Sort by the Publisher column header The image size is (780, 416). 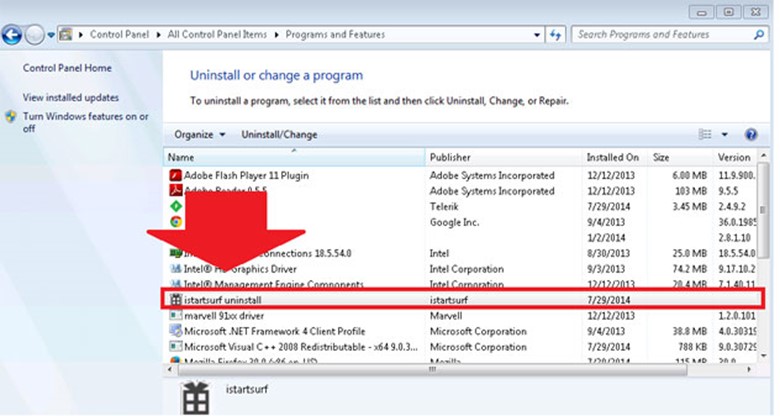tap(502, 157)
